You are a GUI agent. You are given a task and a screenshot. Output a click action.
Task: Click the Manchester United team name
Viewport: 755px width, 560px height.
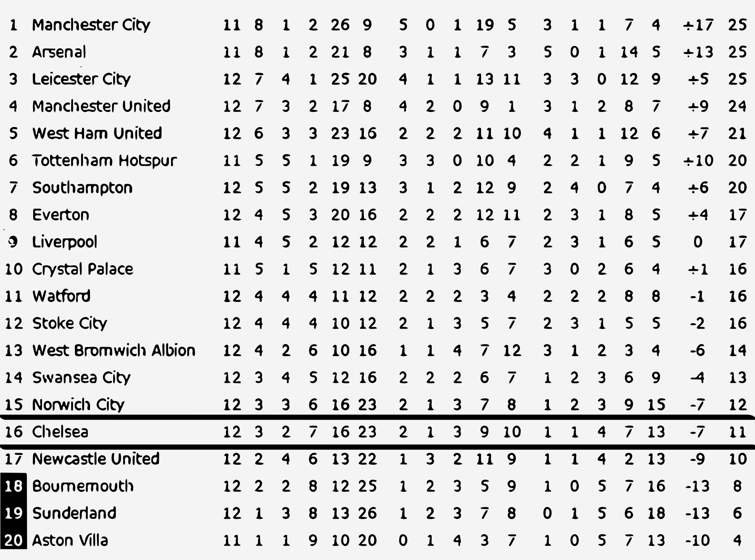click(101, 106)
